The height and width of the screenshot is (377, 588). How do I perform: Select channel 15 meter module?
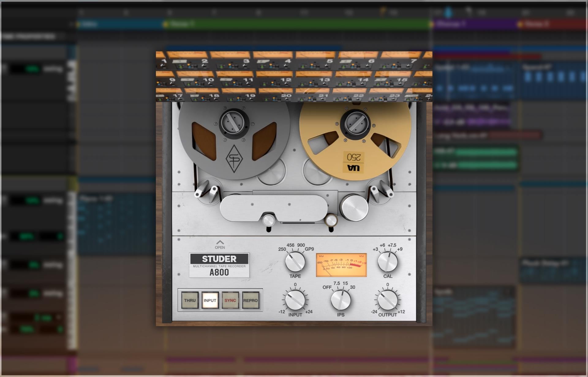(393, 79)
